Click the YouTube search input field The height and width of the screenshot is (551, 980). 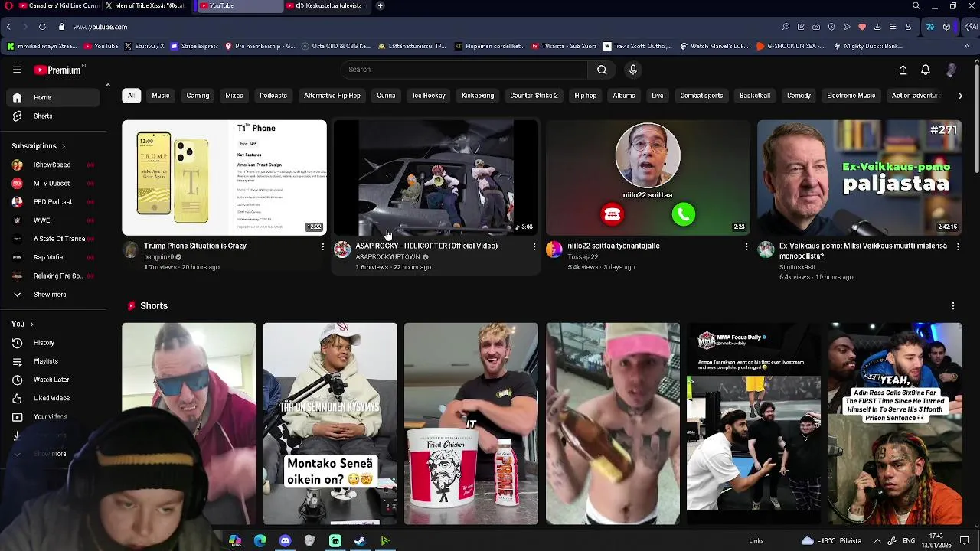point(464,70)
